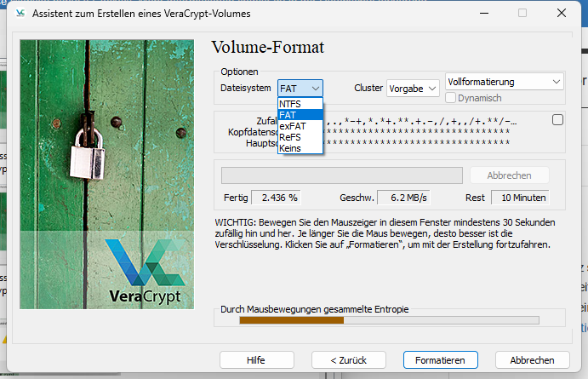The width and height of the screenshot is (588, 379).
Task: Toggle the random pool display checkbox
Action: (x=557, y=120)
